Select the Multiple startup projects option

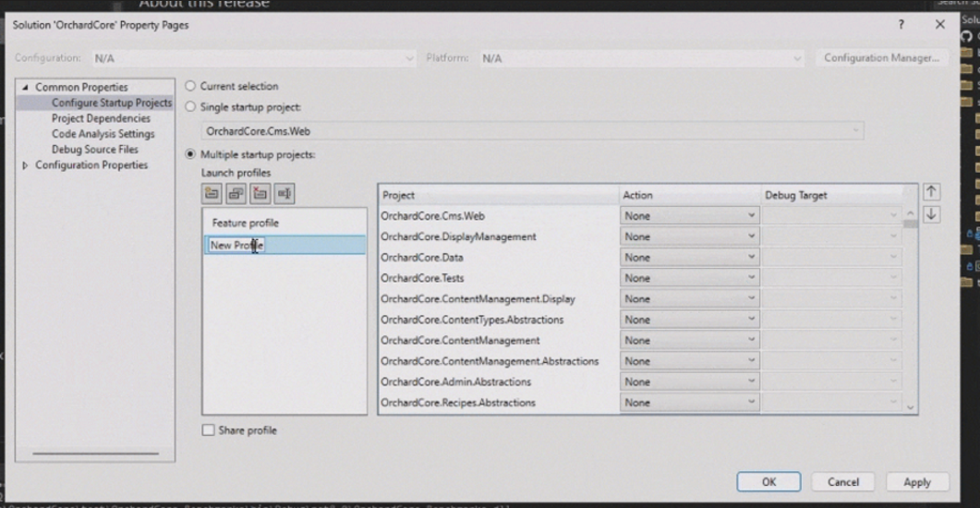tap(190, 154)
